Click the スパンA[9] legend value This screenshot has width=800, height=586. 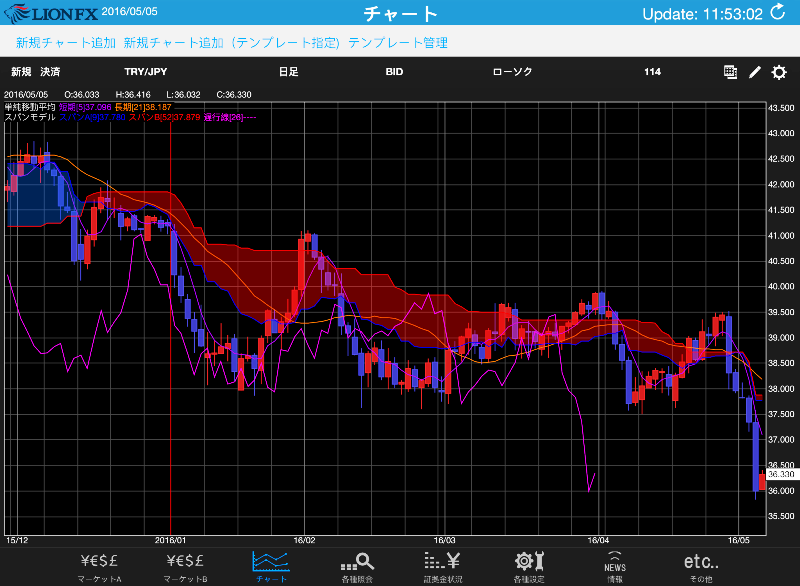pos(92,117)
